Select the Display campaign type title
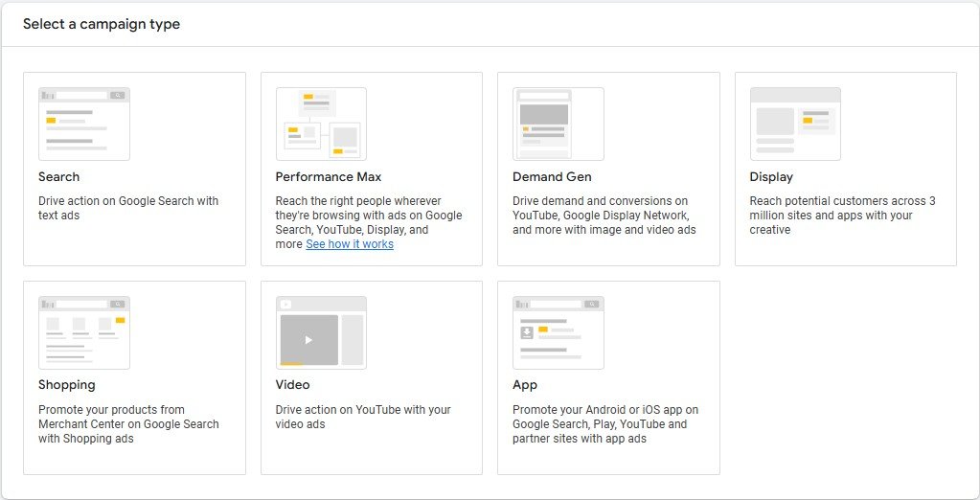The width and height of the screenshot is (980, 500). pyautogui.click(x=771, y=177)
